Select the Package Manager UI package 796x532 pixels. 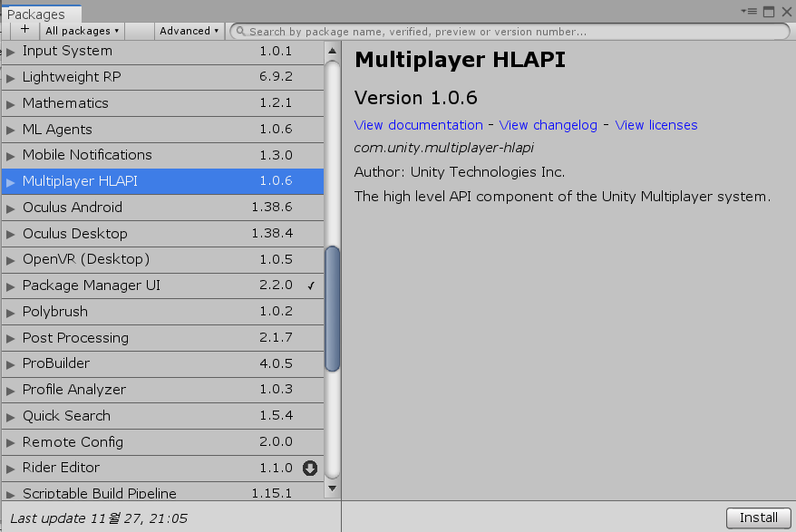[162, 285]
